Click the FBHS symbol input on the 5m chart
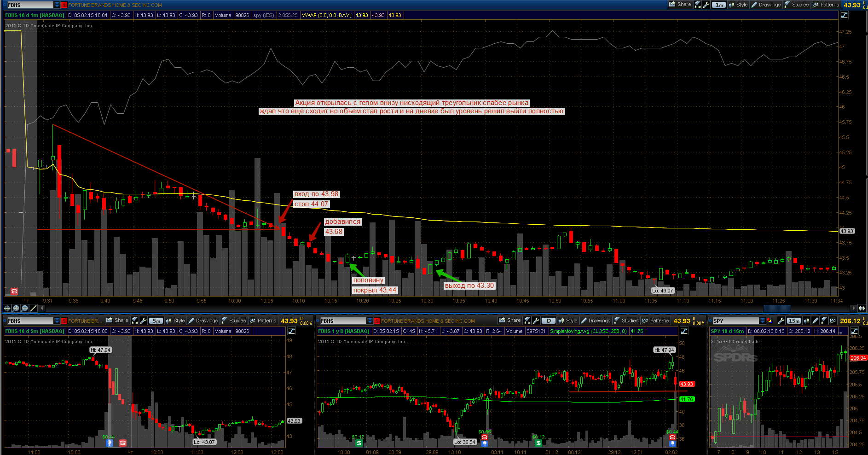This screenshot has width=868, height=455. pyautogui.click(x=30, y=321)
